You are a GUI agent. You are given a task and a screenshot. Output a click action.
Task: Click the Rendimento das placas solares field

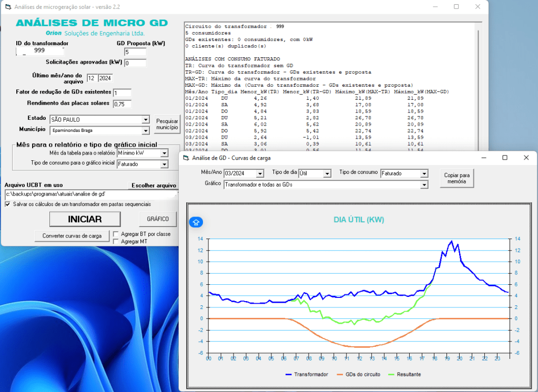(x=122, y=104)
